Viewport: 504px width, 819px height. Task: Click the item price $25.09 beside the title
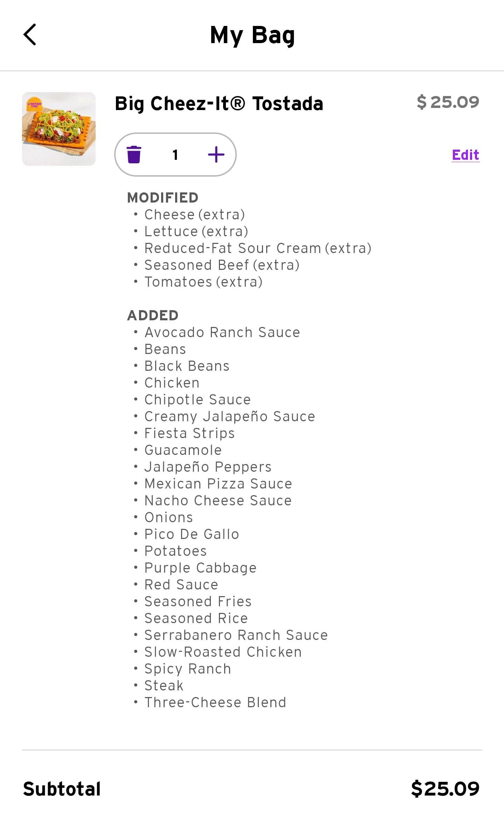click(448, 102)
